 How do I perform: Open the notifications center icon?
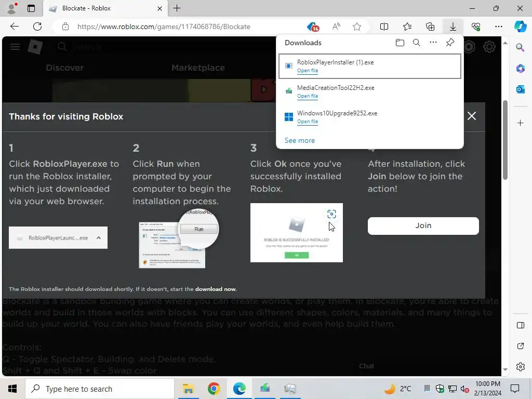[515, 389]
